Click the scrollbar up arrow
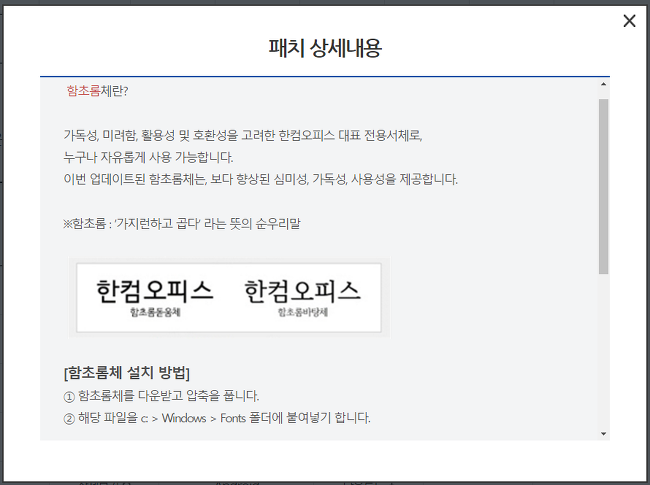 [x=603, y=85]
